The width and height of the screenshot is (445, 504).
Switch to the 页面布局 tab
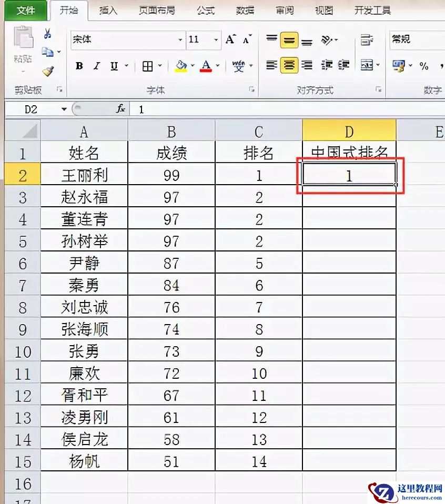pyautogui.click(x=157, y=11)
